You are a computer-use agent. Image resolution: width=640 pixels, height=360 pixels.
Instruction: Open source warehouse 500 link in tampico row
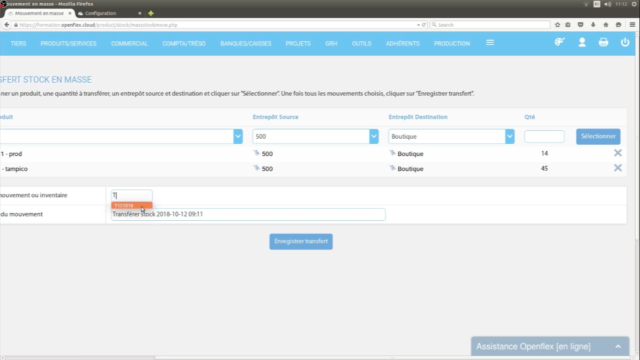267,169
